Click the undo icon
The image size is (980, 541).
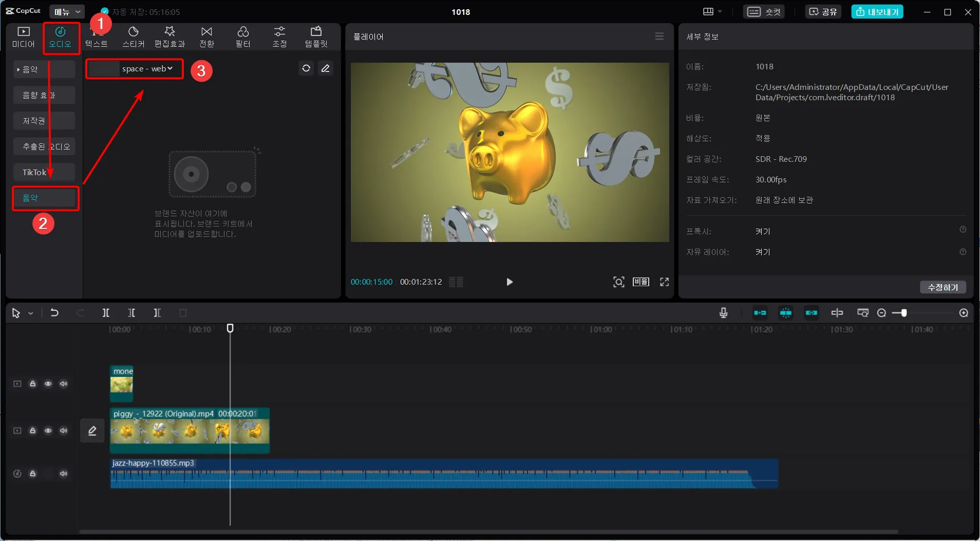coord(54,313)
